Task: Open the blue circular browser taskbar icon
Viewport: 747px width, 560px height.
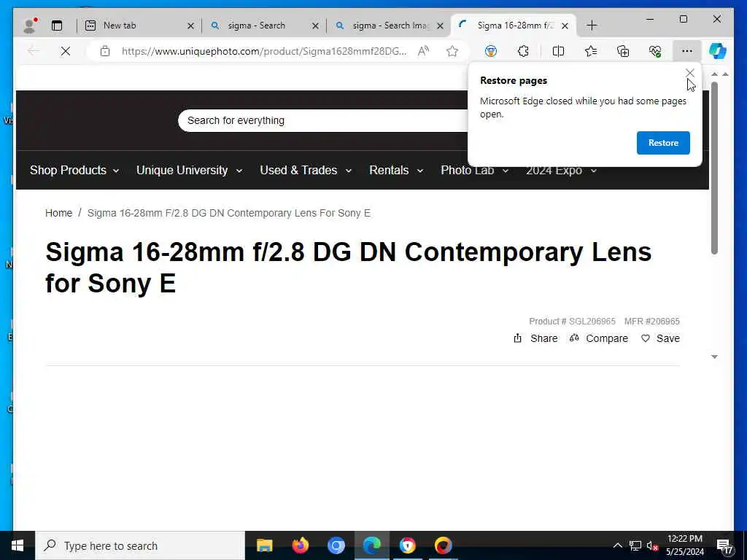Action: [336, 545]
